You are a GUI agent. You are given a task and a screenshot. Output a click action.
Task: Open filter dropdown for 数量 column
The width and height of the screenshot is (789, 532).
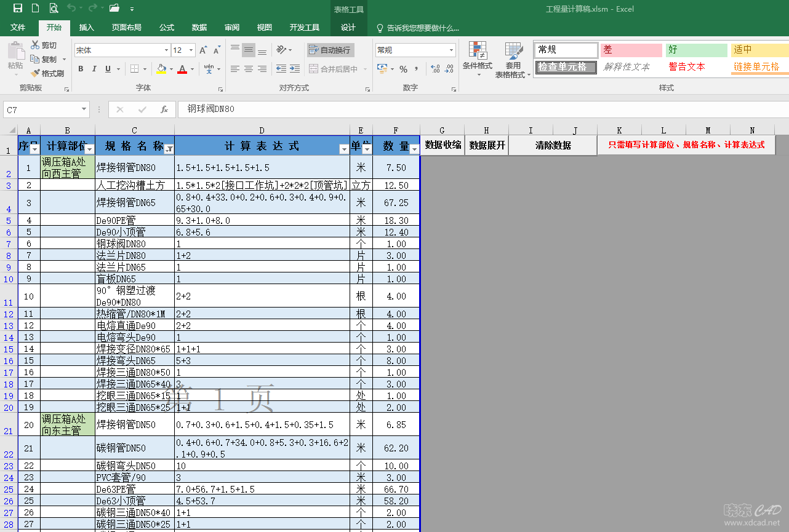click(x=414, y=149)
